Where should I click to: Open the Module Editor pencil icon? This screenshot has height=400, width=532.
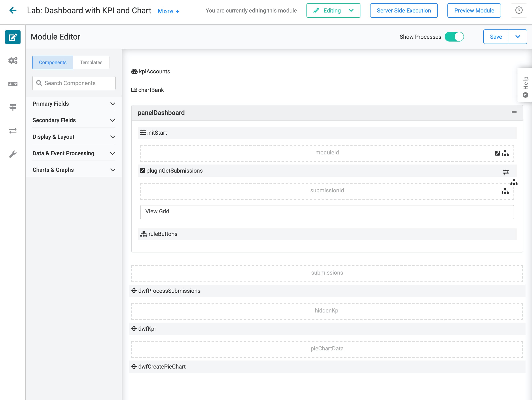click(x=13, y=37)
